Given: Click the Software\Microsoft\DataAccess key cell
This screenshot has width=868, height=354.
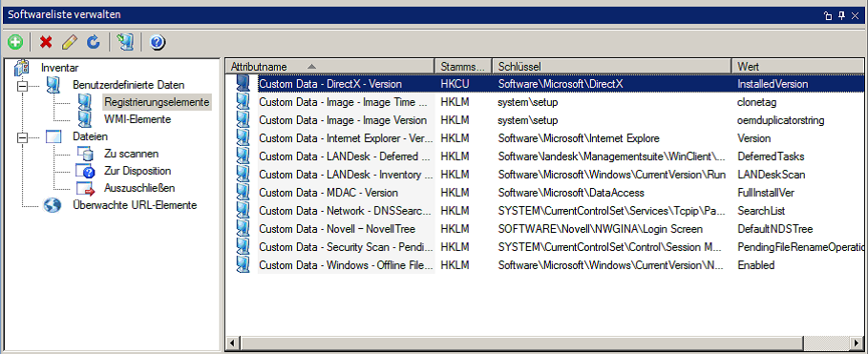Looking at the screenshot, I should [571, 193].
